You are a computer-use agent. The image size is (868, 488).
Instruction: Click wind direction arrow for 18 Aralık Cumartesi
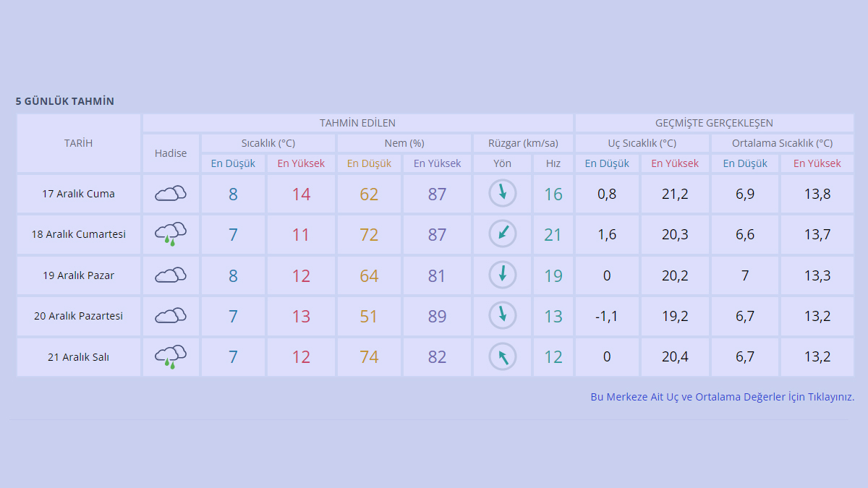[502, 234]
